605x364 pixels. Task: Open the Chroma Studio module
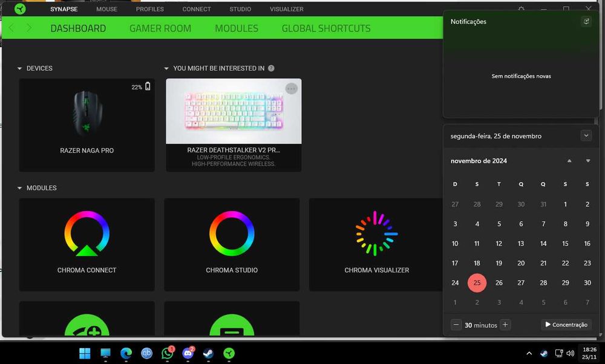pyautogui.click(x=232, y=244)
